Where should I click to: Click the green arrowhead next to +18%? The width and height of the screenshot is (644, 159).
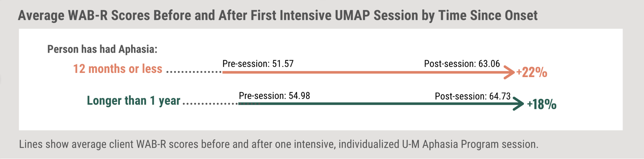(518, 103)
